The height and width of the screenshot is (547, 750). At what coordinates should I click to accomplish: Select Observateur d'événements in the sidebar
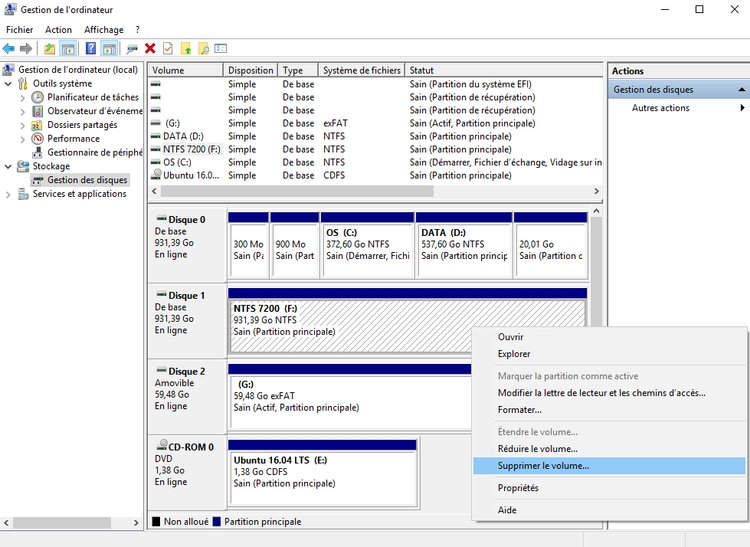click(x=94, y=111)
